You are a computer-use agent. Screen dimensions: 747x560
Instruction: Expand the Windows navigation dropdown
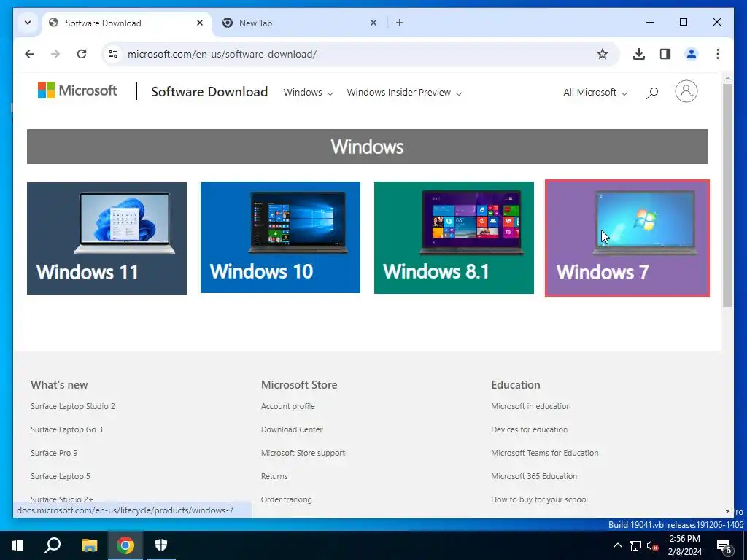click(309, 93)
